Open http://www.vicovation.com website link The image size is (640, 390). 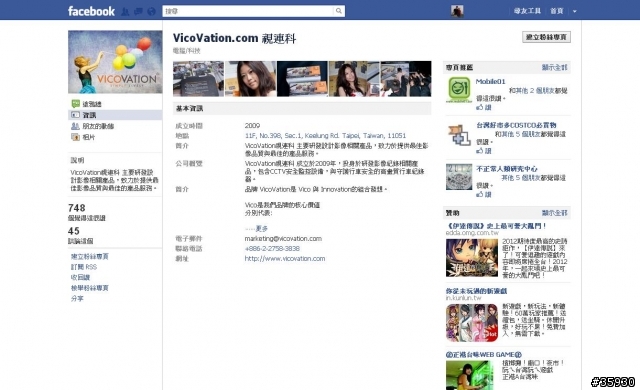(285, 258)
